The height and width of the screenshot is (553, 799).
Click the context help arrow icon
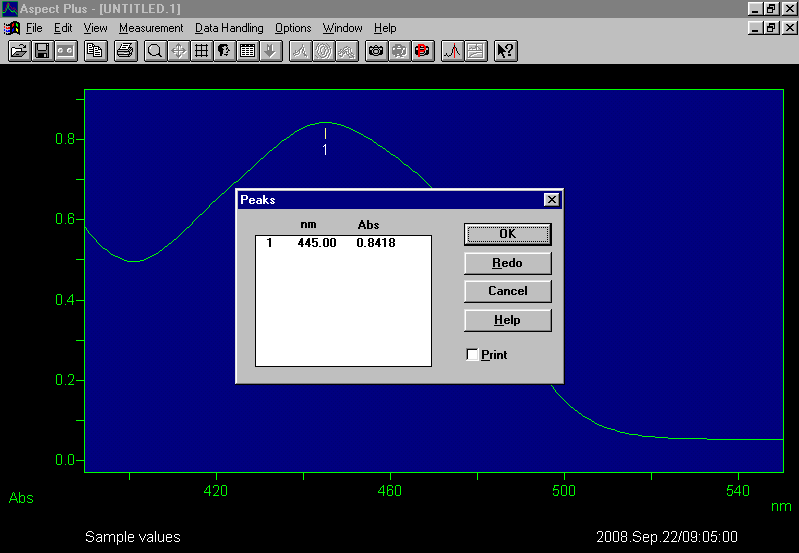click(506, 51)
